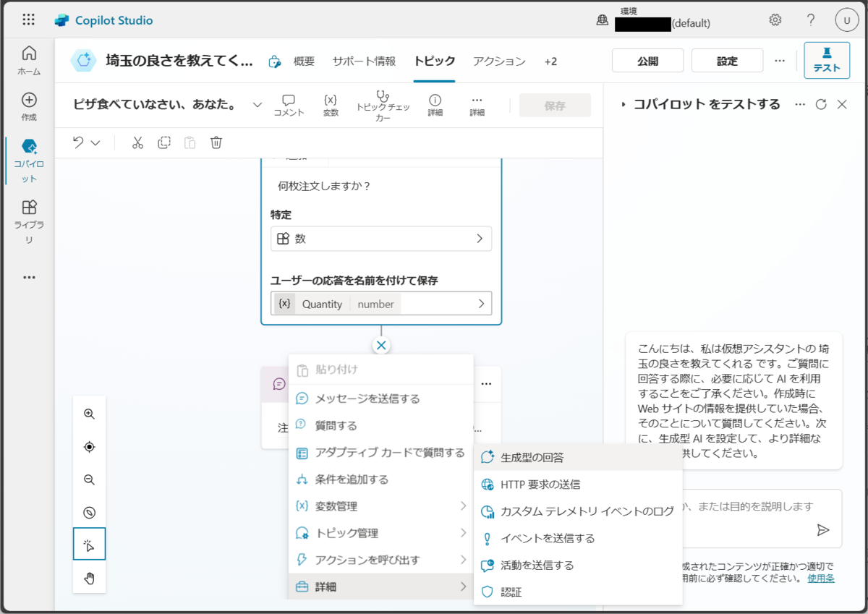Click the delete trash icon
The height and width of the screenshot is (614, 868).
point(216,142)
